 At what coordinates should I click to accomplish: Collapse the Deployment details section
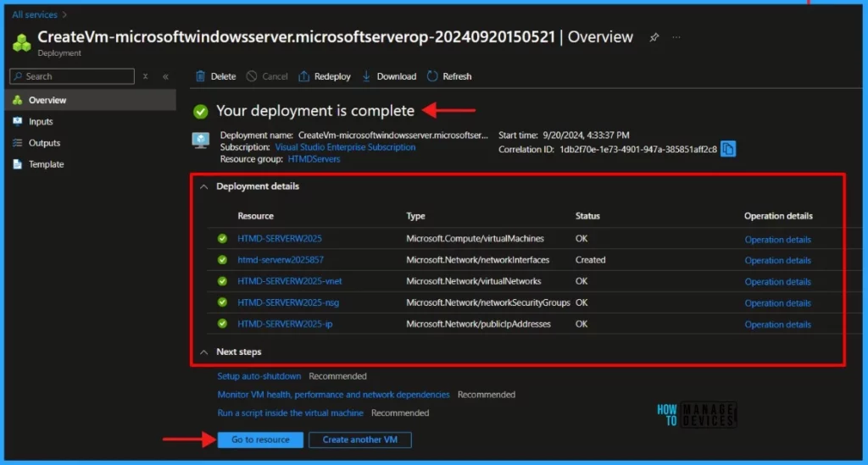[203, 187]
